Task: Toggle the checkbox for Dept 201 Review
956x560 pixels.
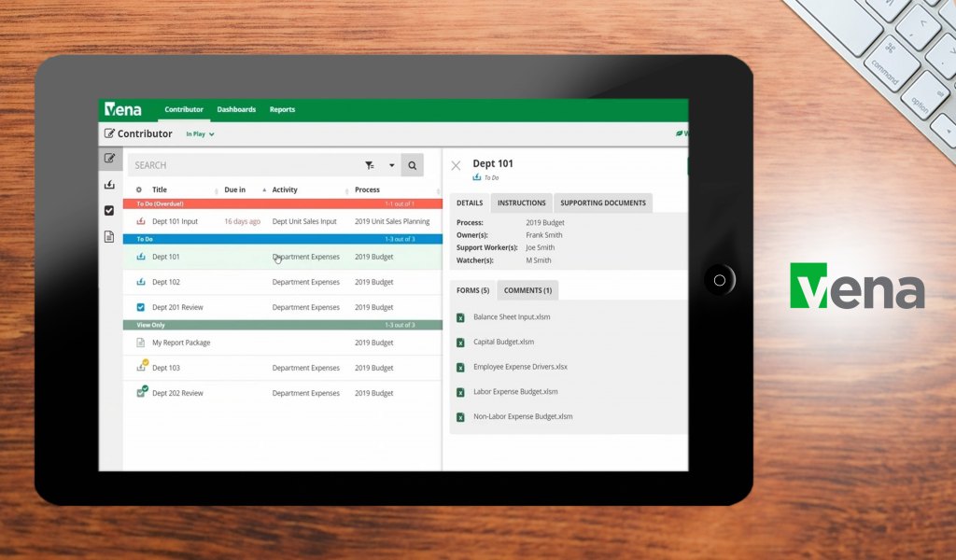Action: coord(141,307)
